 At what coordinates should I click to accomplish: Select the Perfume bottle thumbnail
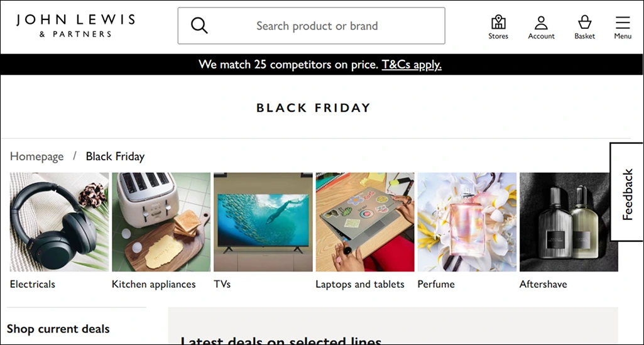click(x=467, y=222)
